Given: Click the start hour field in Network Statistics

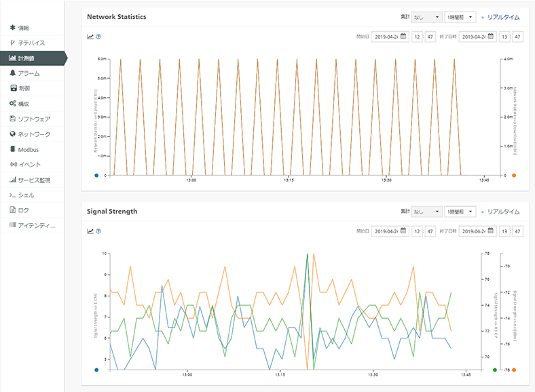Looking at the screenshot, I should point(418,37).
